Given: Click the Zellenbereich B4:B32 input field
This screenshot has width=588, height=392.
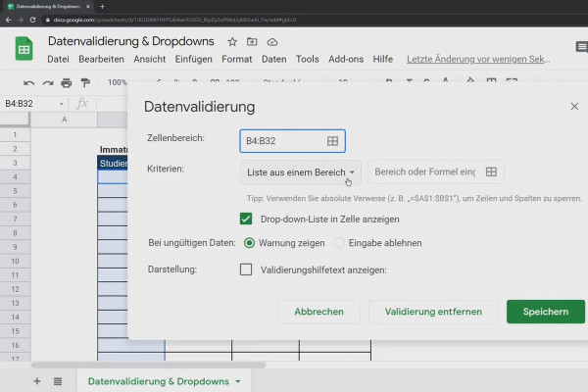Looking at the screenshot, I should tap(292, 141).
